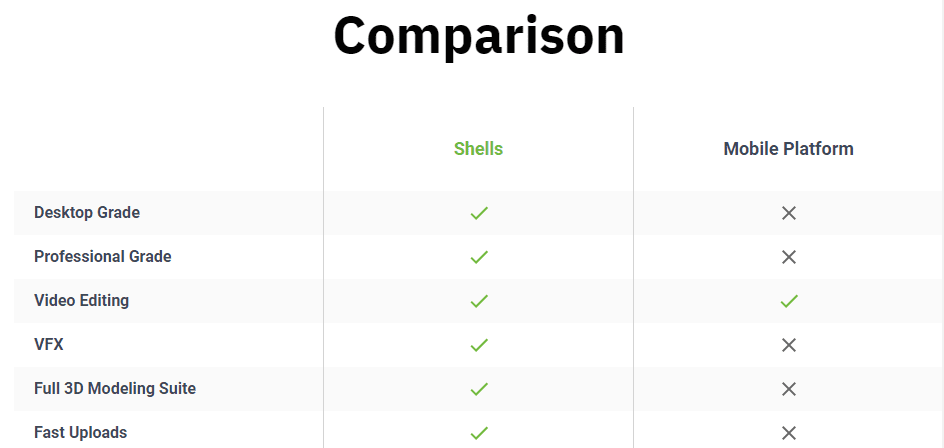Select the Desktop Grade row label
Viewport: 944px width, 448px height.
pyautogui.click(x=87, y=213)
